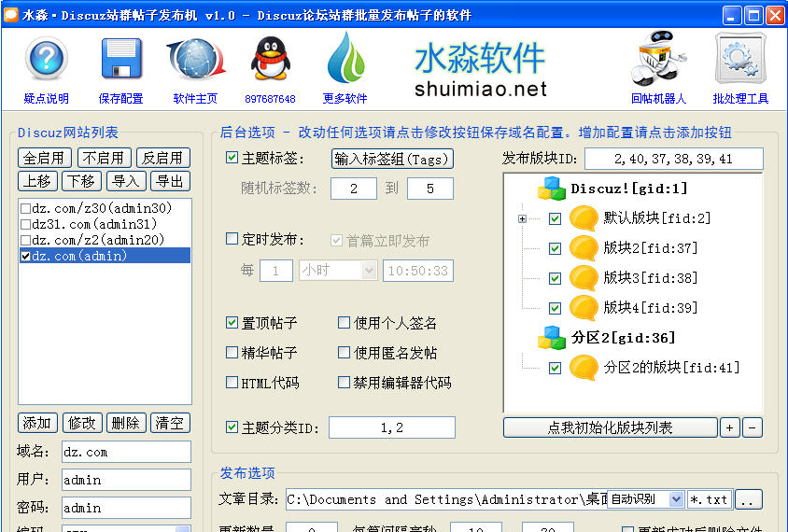This screenshot has width=788, height=532.
Task: Browse article folder with the .. button
Action: point(749,500)
